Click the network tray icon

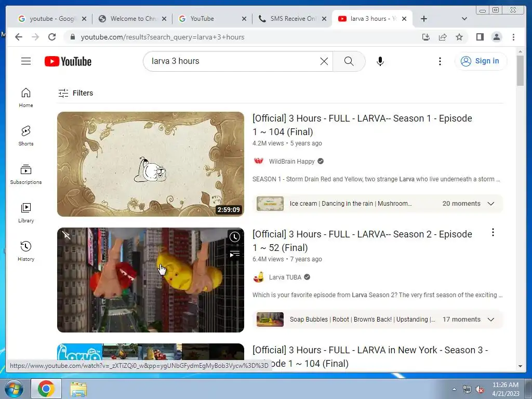point(467,390)
